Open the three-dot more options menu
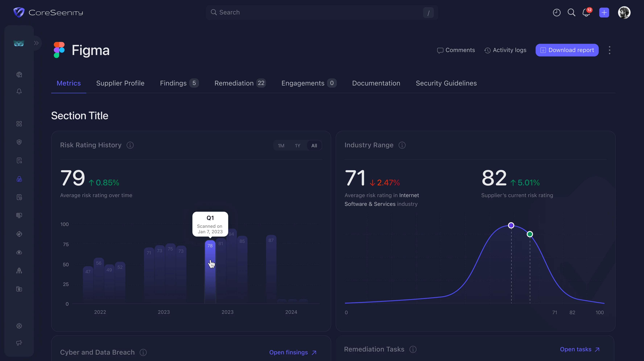The height and width of the screenshot is (361, 644). pos(610,50)
